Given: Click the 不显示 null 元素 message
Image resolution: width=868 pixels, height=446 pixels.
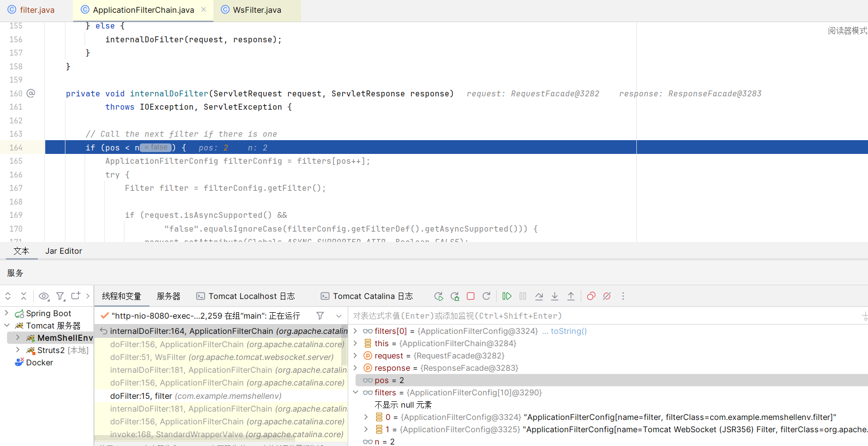Looking at the screenshot, I should (x=403, y=405).
